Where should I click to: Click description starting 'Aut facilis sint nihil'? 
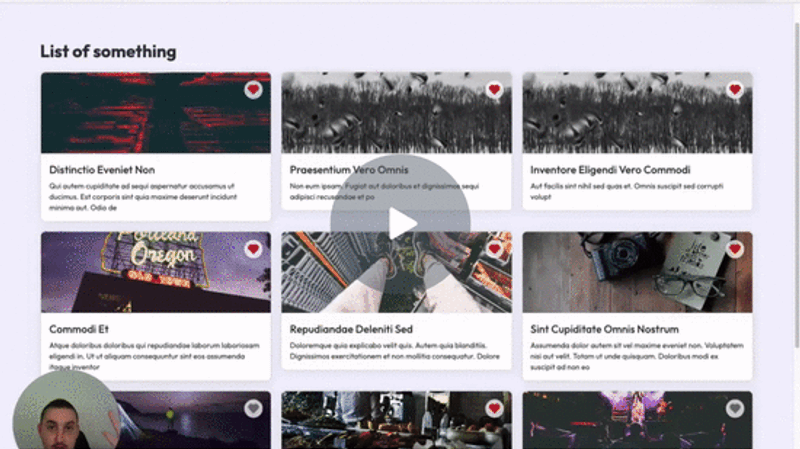(x=627, y=191)
